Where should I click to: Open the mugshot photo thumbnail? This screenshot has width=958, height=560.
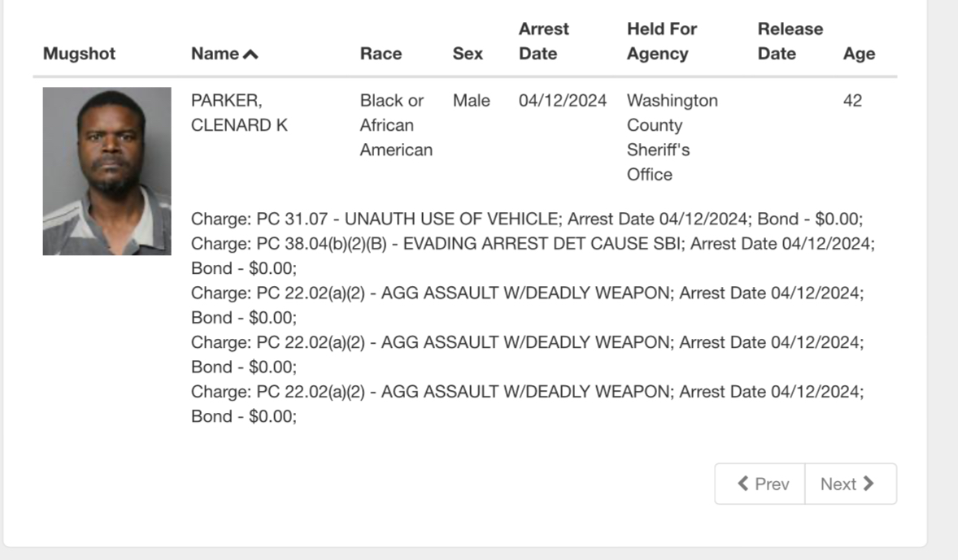[107, 171]
